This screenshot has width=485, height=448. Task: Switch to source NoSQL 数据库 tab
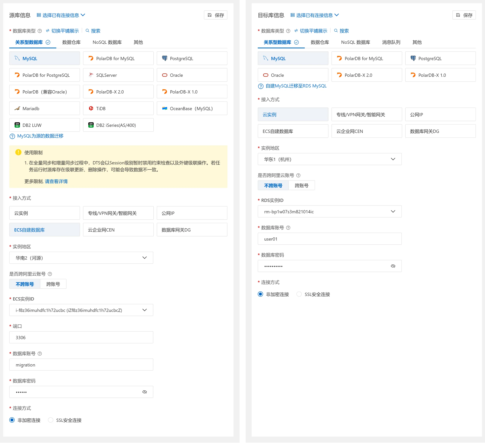point(107,42)
